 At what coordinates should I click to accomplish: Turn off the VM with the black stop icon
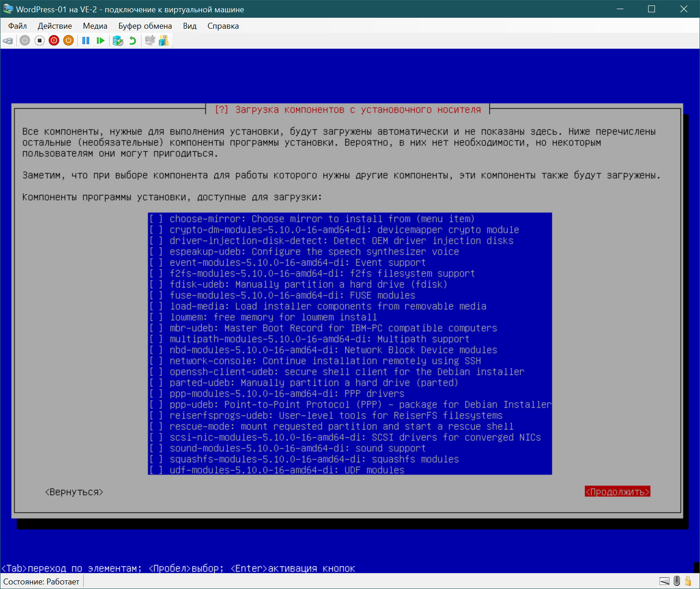click(40, 41)
